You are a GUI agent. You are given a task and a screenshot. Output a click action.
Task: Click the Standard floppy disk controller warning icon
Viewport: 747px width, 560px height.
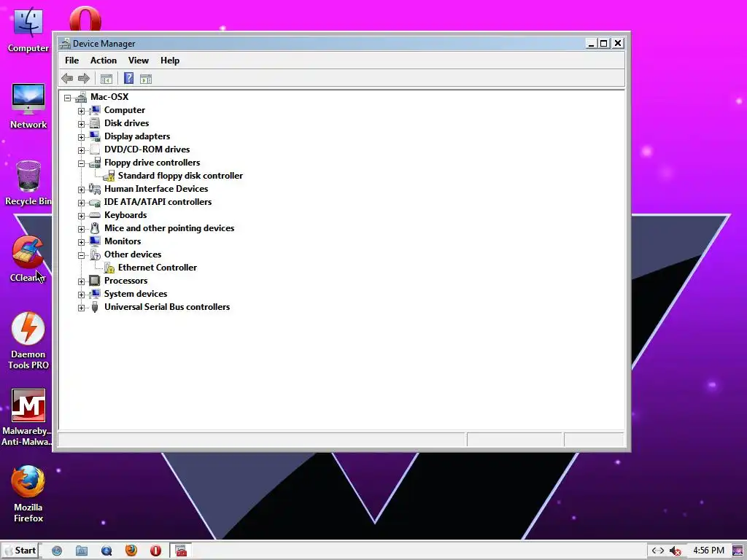(109, 176)
